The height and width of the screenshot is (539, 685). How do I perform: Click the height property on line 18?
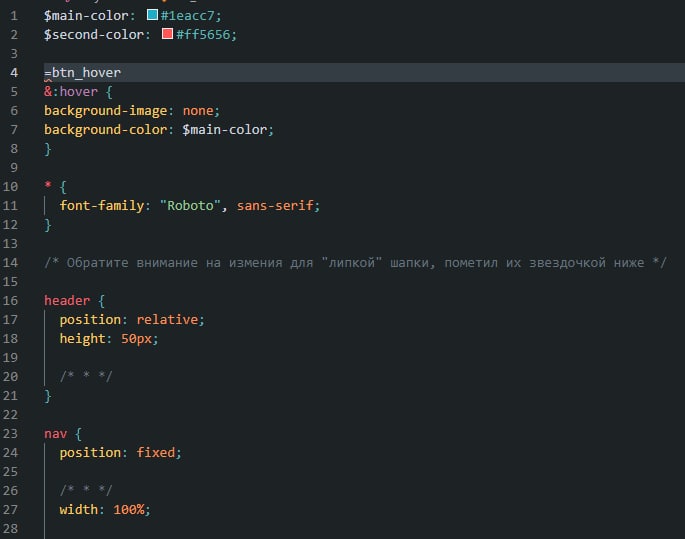83,339
